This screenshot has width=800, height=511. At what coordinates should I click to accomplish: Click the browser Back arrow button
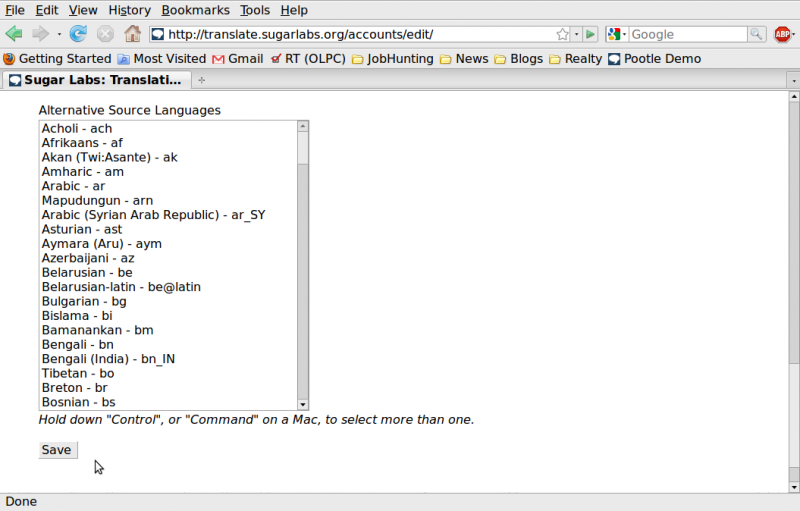click(14, 34)
